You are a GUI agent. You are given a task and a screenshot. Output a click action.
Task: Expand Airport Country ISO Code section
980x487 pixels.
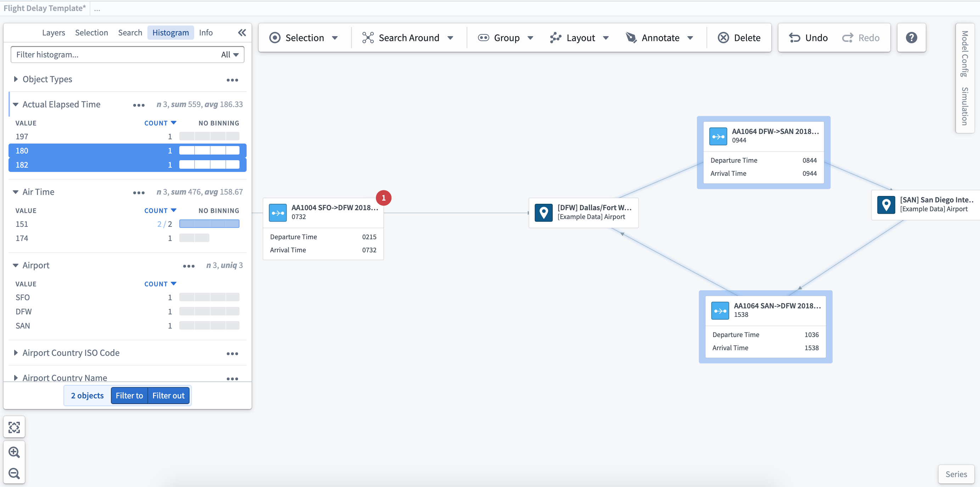tap(16, 353)
